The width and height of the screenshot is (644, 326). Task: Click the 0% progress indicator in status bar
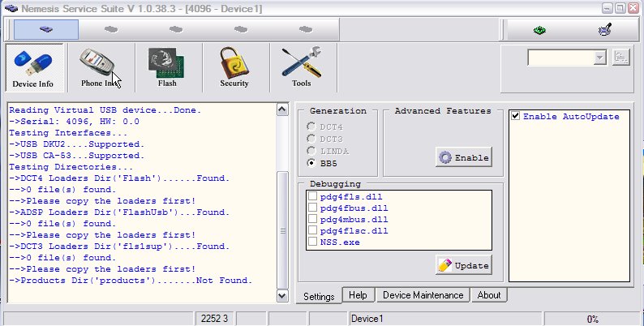(x=592, y=319)
